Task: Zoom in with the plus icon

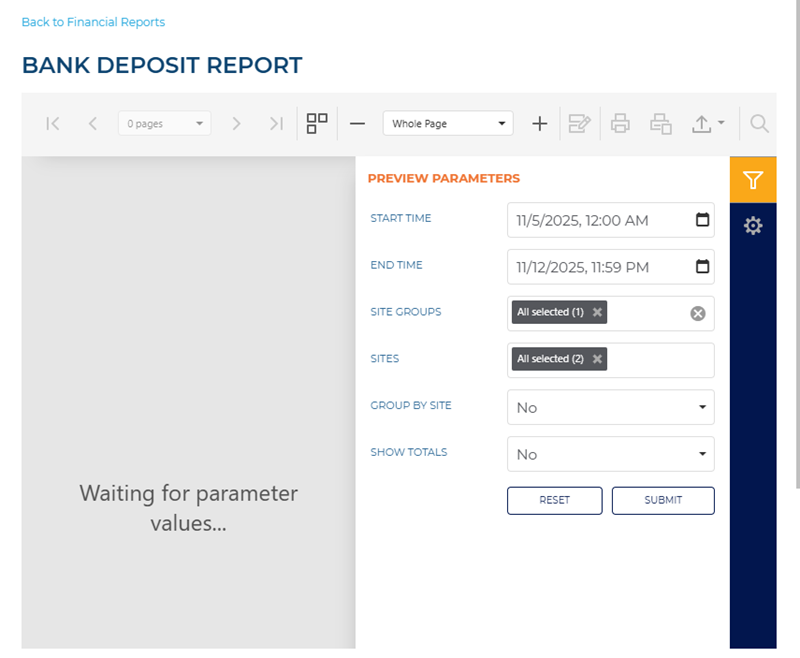Action: coord(539,124)
